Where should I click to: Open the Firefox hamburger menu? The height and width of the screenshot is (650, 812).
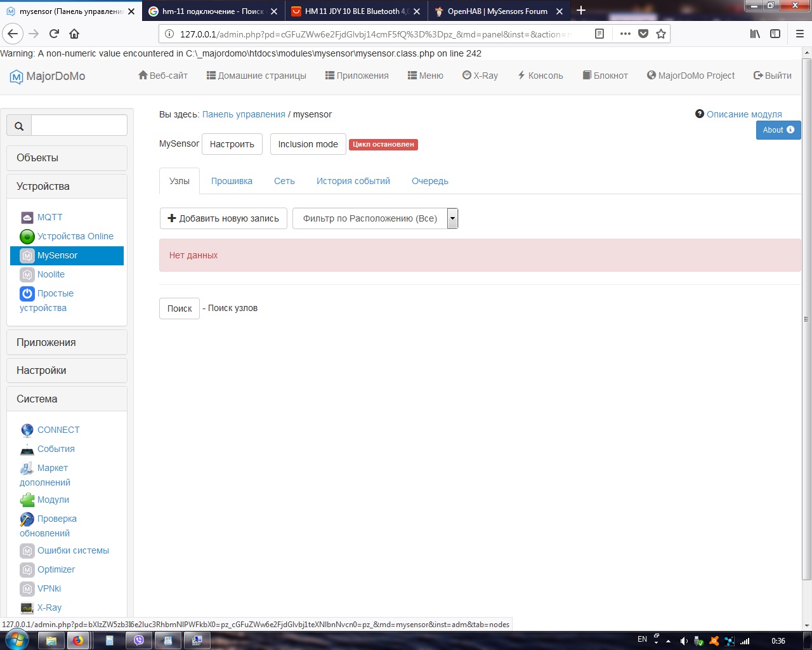[x=799, y=34]
